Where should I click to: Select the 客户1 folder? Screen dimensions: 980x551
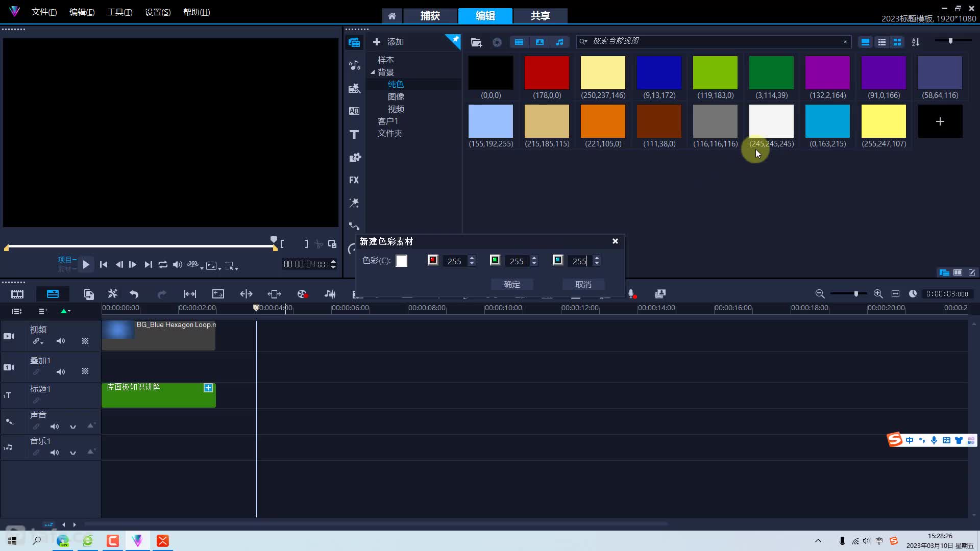pyautogui.click(x=388, y=121)
